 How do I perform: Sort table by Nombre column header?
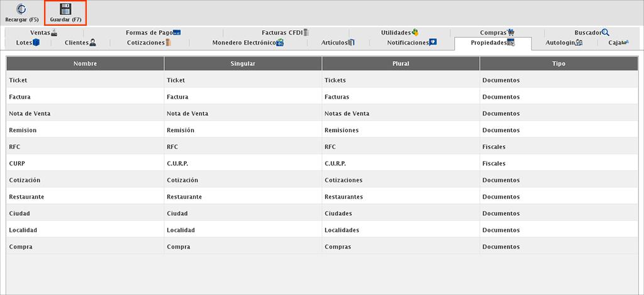click(x=85, y=64)
